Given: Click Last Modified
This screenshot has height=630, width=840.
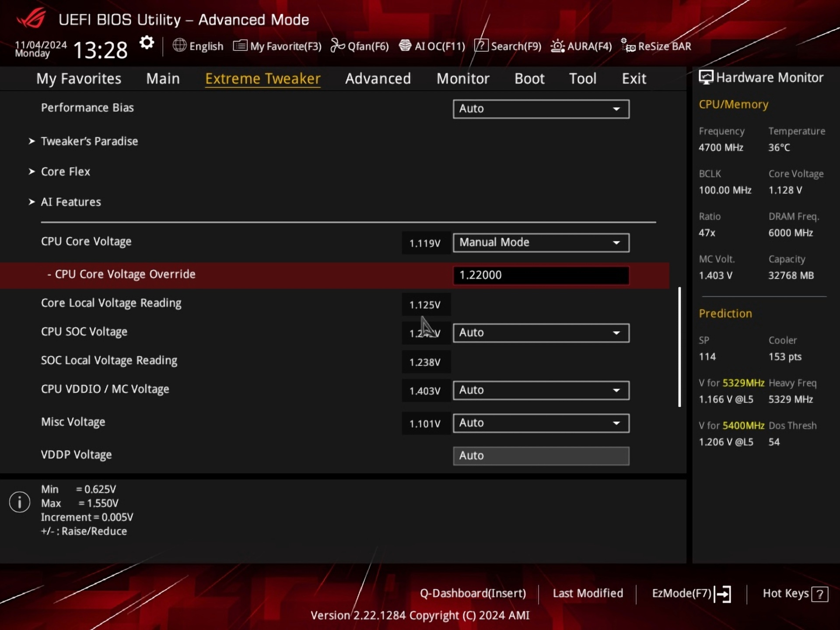Looking at the screenshot, I should click(x=588, y=593).
